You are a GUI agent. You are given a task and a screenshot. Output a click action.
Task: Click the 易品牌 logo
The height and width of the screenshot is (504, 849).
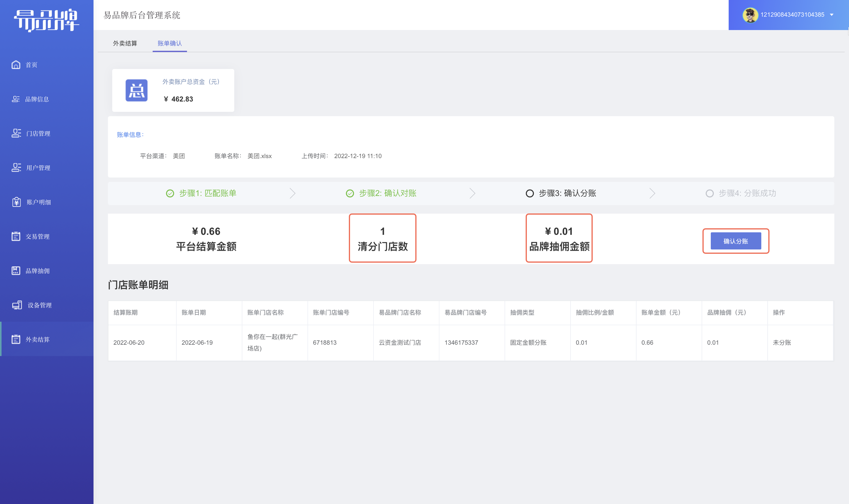(47, 20)
